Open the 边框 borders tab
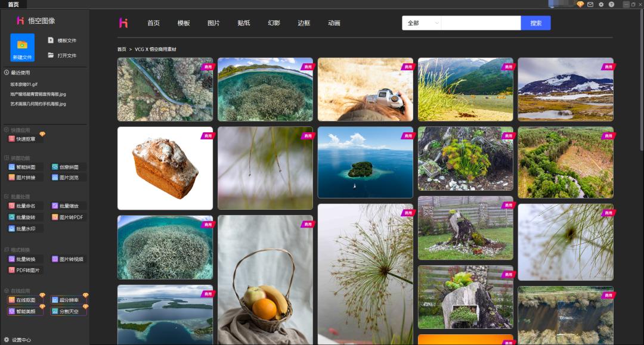The width and height of the screenshot is (644, 345). tap(304, 23)
